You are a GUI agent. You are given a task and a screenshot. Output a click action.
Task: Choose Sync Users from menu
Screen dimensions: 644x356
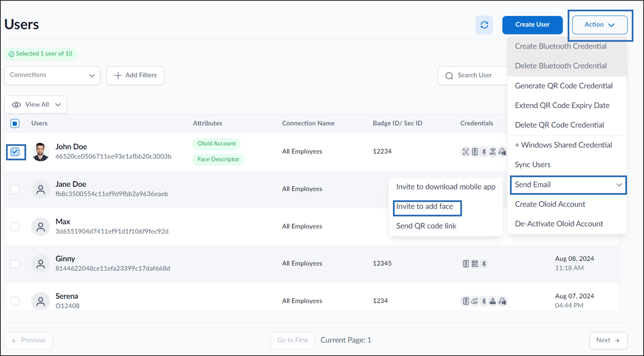532,165
